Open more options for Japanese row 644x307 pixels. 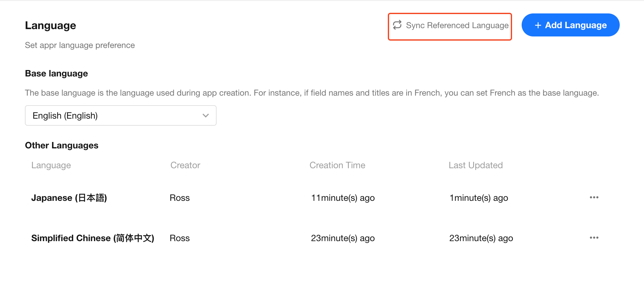pos(594,197)
